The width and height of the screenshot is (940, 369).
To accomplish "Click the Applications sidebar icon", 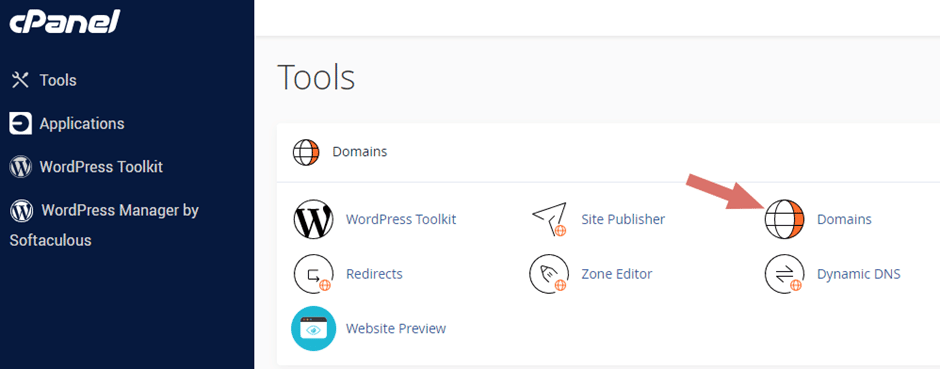I will pyautogui.click(x=20, y=123).
